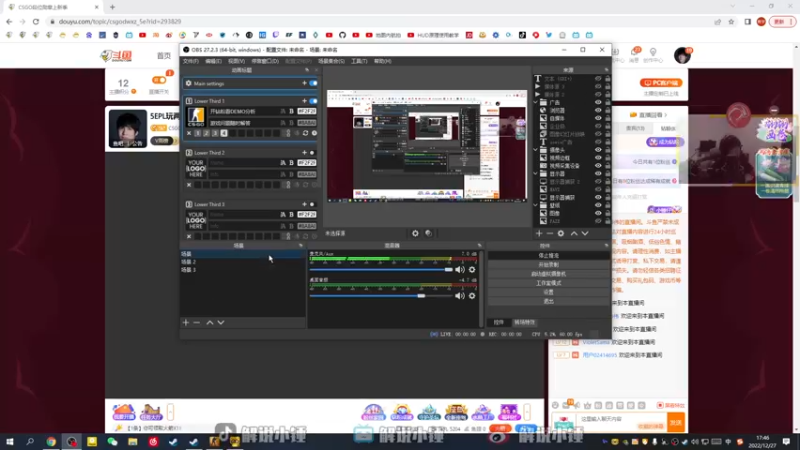Open the 视图(V) menu in OBS
800x450 pixels.
tap(236, 61)
